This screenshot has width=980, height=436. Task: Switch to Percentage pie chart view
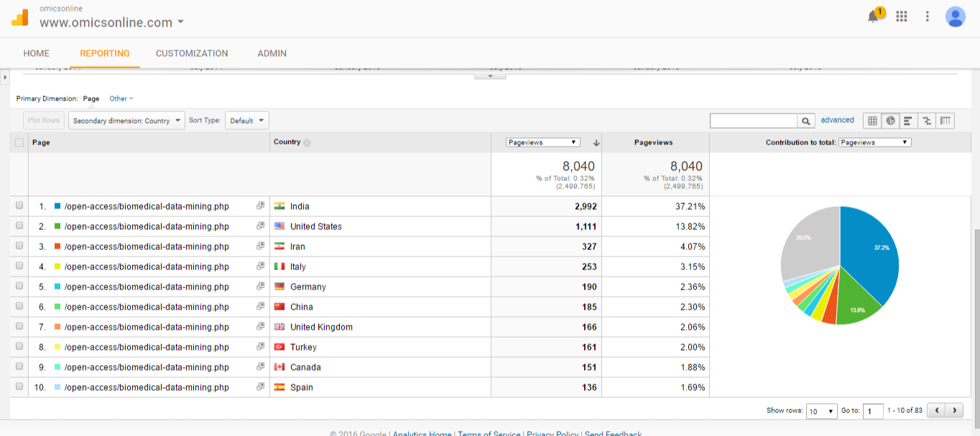pos(890,121)
